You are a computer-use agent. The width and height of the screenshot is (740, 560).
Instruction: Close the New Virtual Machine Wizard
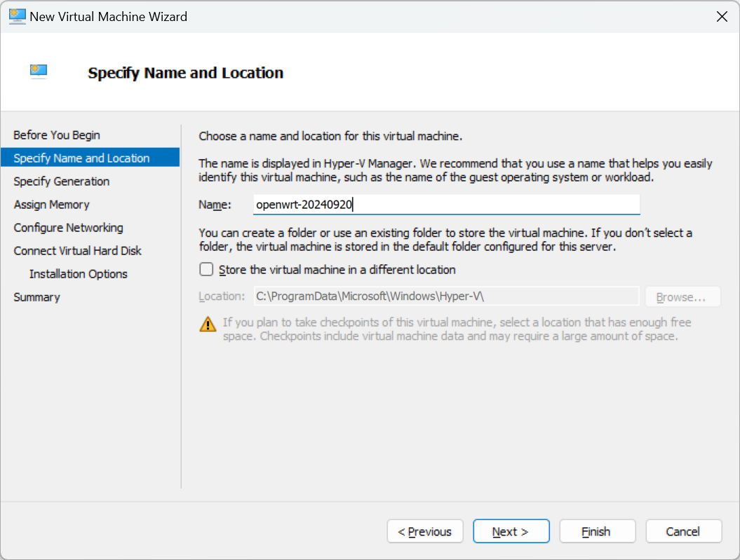click(721, 17)
